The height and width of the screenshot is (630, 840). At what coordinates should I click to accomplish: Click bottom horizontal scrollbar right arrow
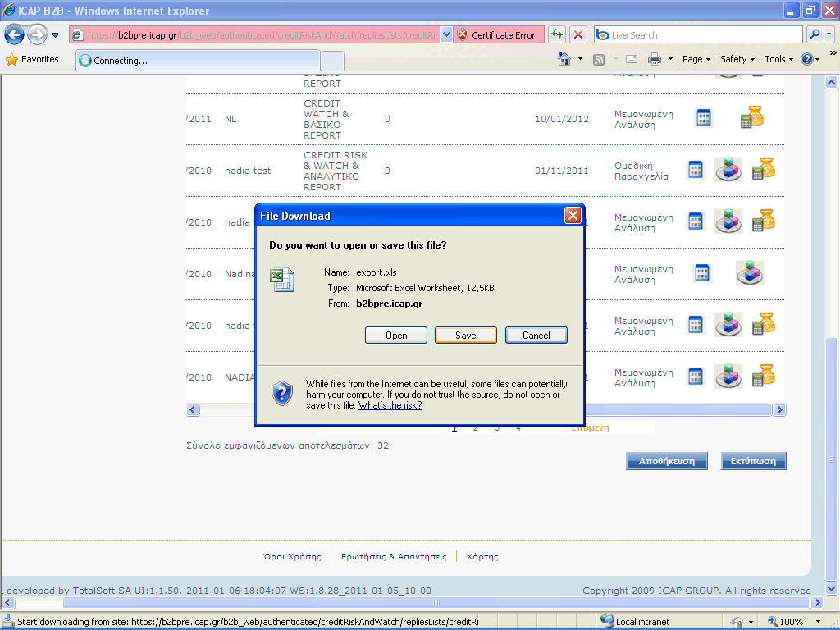tap(817, 603)
